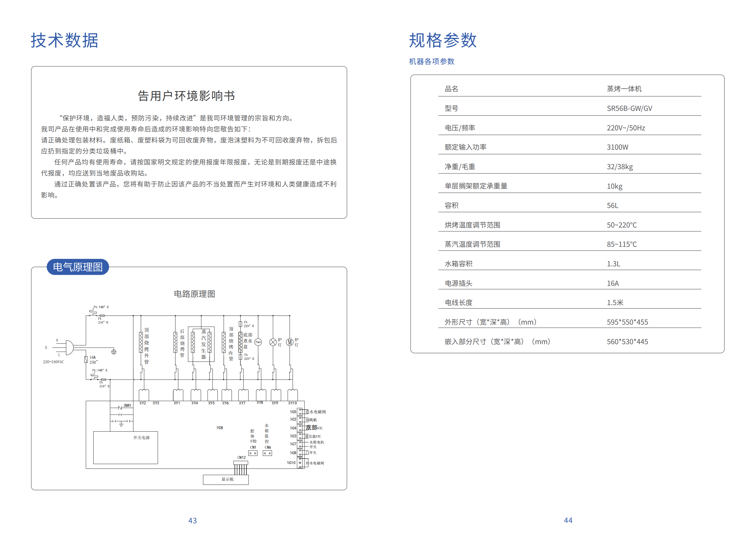Click the earth ground circle symbol
The width and height of the screenshot is (756, 534).
click(x=114, y=352)
